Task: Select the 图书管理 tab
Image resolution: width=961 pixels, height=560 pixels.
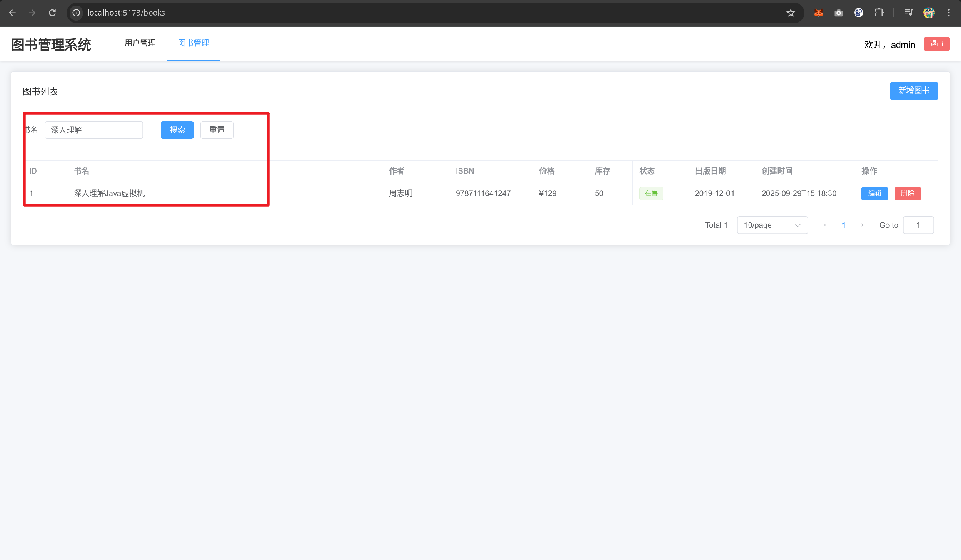Action: [193, 43]
